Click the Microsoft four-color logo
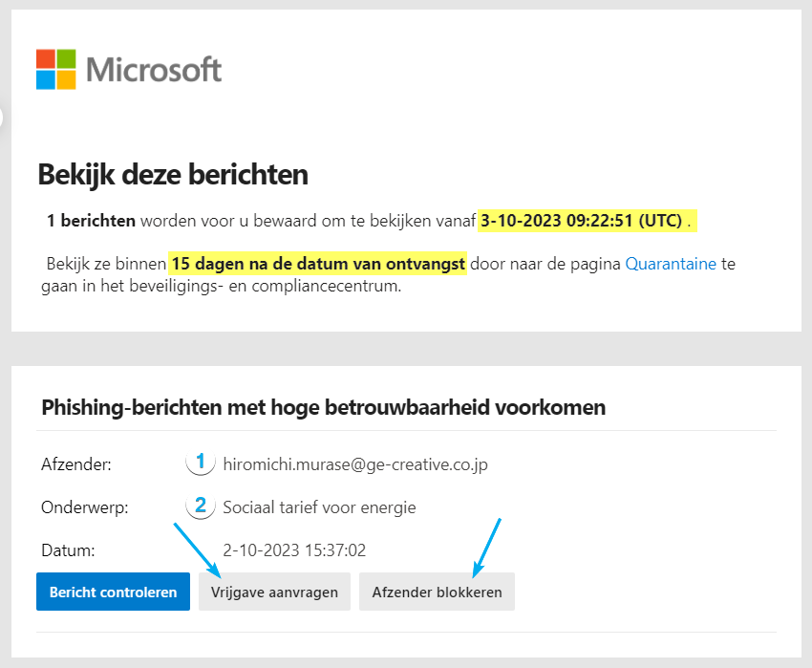 [56, 69]
